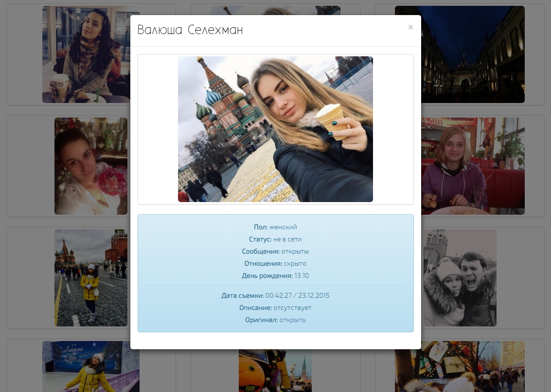551x392 pixels.
Task: Click the 'Дата съемки' timestamp line
Action: coord(275,295)
